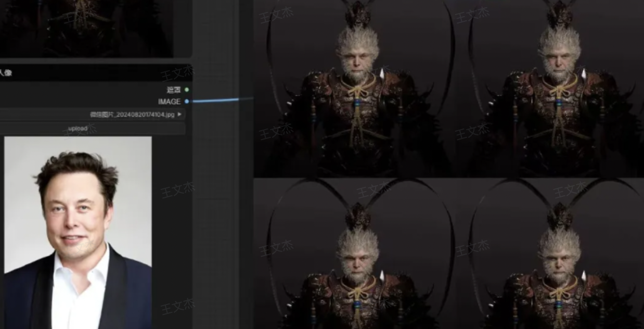The height and width of the screenshot is (329, 644).
Task: Select the 遮罩 output label
Action: (x=174, y=90)
